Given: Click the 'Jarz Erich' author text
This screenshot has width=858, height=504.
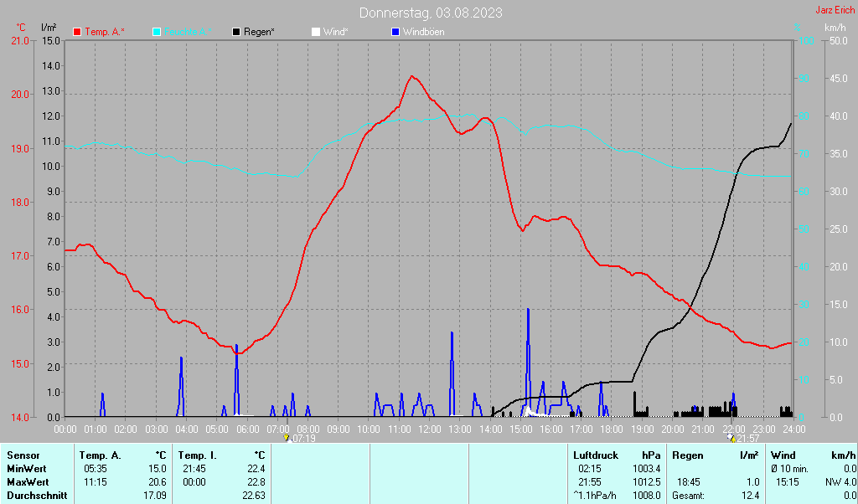Looking at the screenshot, I should pyautogui.click(x=835, y=10).
